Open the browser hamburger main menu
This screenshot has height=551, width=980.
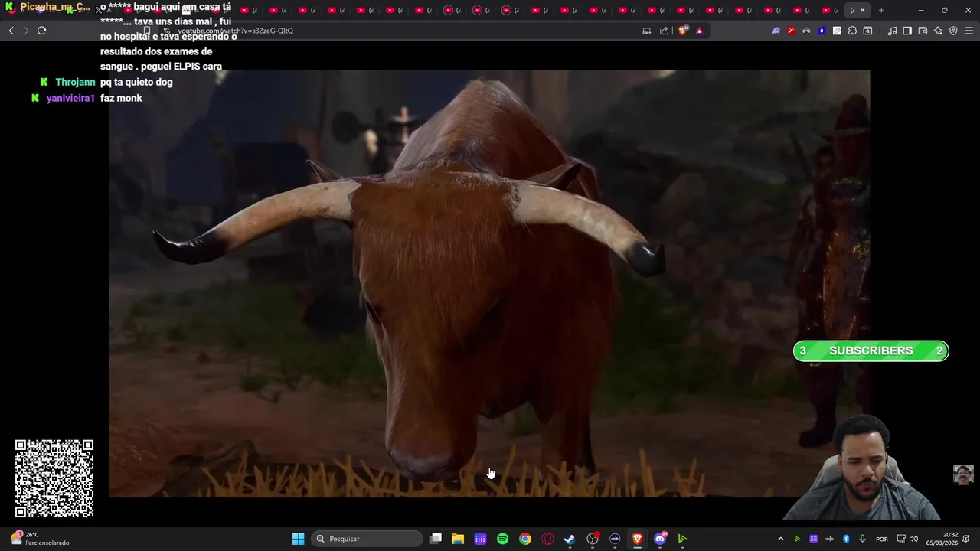coord(969,31)
